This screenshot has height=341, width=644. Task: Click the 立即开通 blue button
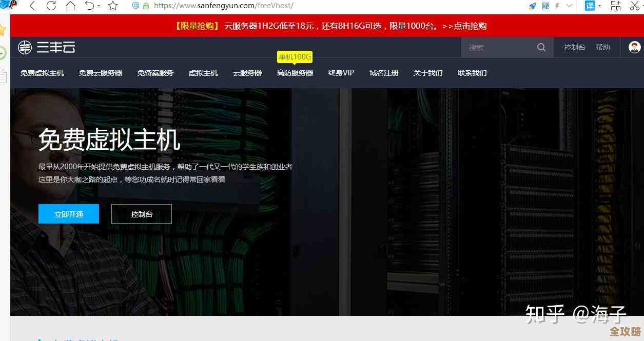68,214
